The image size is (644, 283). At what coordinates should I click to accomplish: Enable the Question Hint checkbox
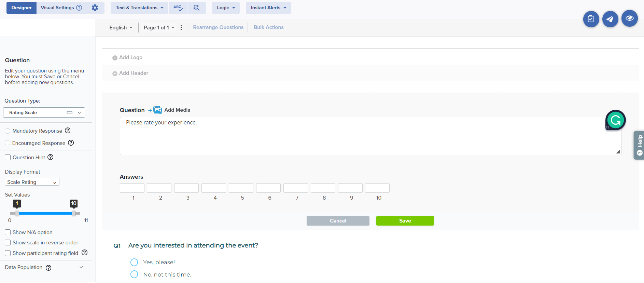pyautogui.click(x=8, y=158)
